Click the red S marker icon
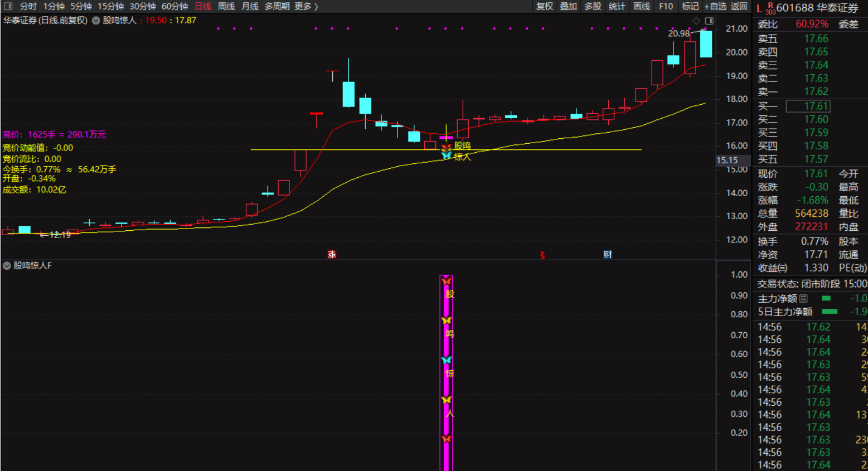868x471 pixels. [542, 255]
